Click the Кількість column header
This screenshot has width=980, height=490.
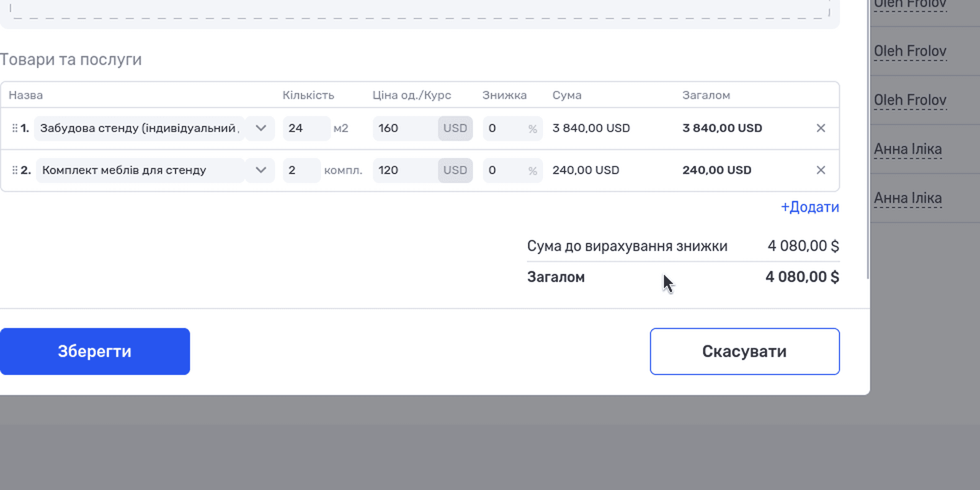(308, 95)
